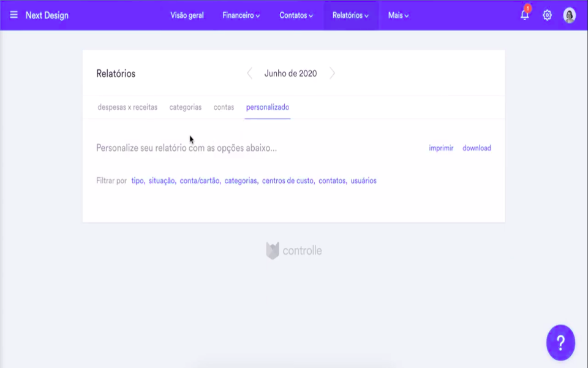Image resolution: width=588 pixels, height=368 pixels.
Task: Go to next month arrow
Action: (332, 73)
